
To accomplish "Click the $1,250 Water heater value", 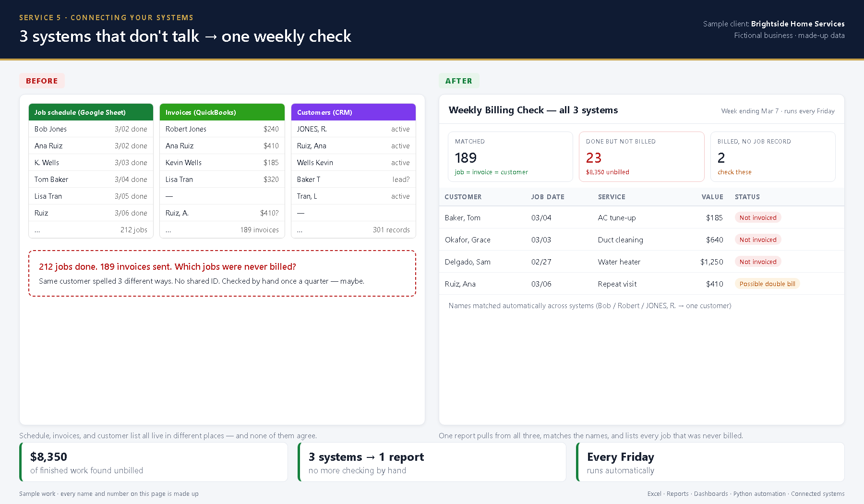I will (711, 262).
